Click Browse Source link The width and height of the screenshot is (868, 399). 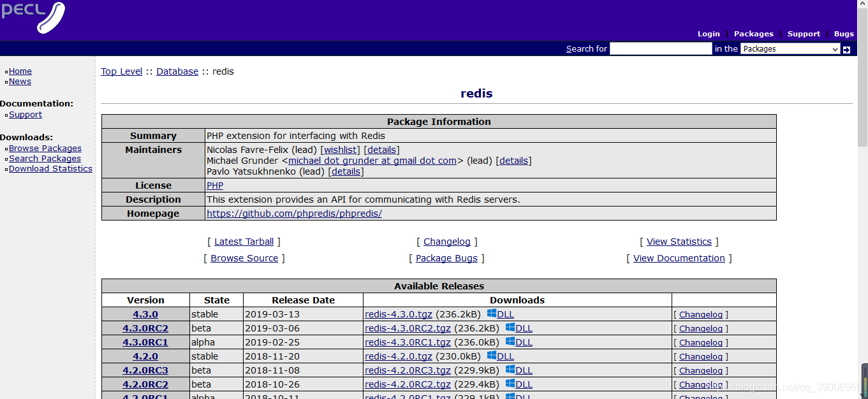point(244,258)
